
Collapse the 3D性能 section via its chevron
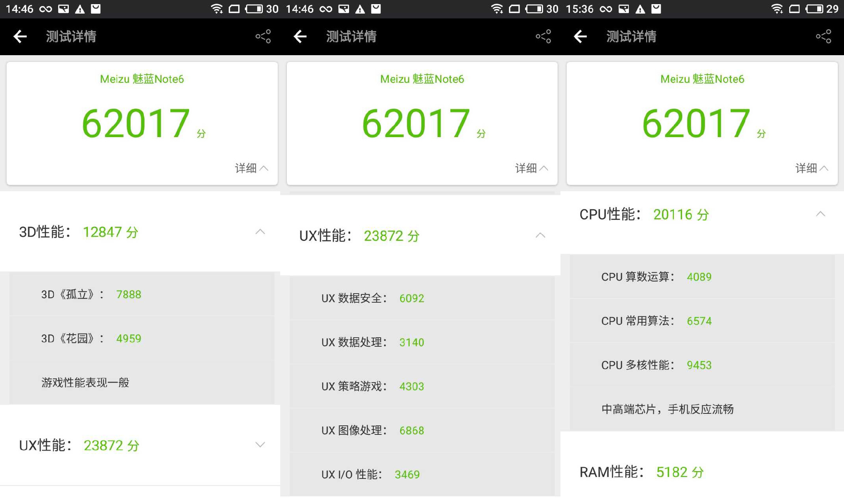coord(260,232)
